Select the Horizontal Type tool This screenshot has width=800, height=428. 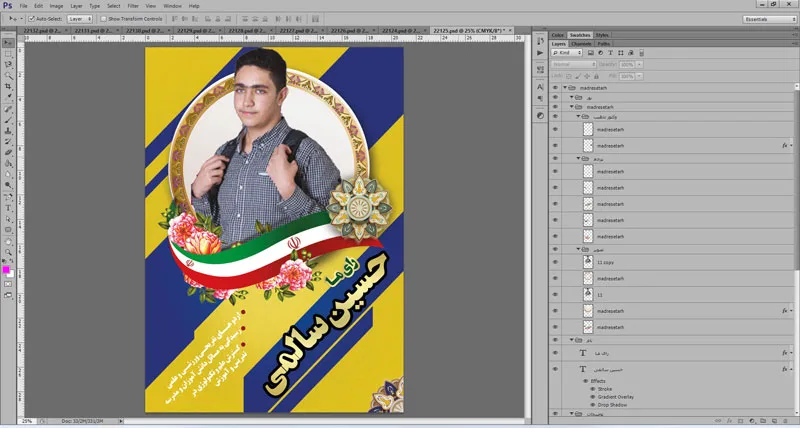pyautogui.click(x=8, y=208)
